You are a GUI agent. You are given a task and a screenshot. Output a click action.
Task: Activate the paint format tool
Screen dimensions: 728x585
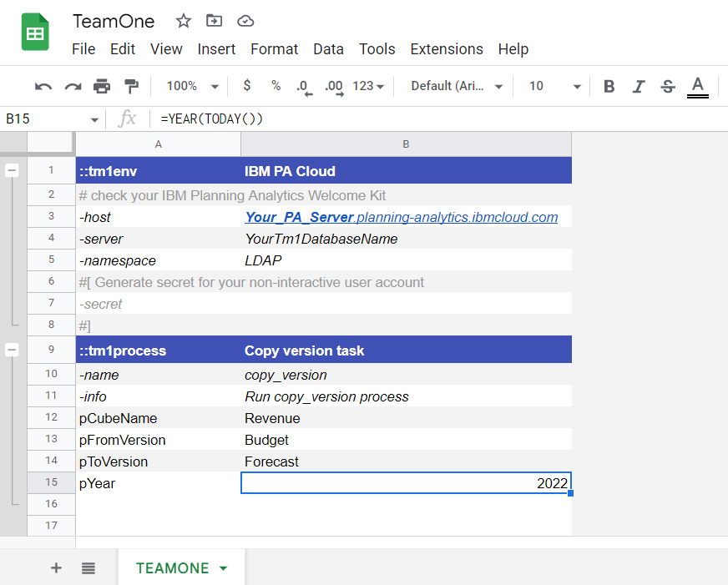(131, 86)
